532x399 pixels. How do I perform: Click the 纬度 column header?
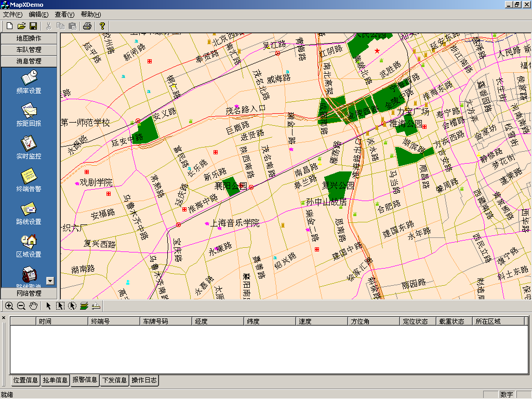tap(270, 321)
